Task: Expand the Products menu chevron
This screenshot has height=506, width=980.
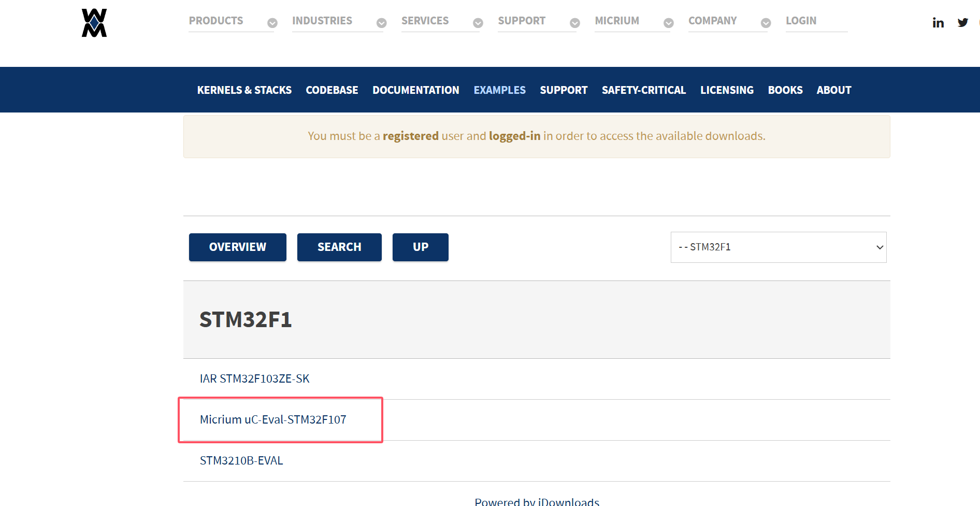Action: pyautogui.click(x=272, y=23)
